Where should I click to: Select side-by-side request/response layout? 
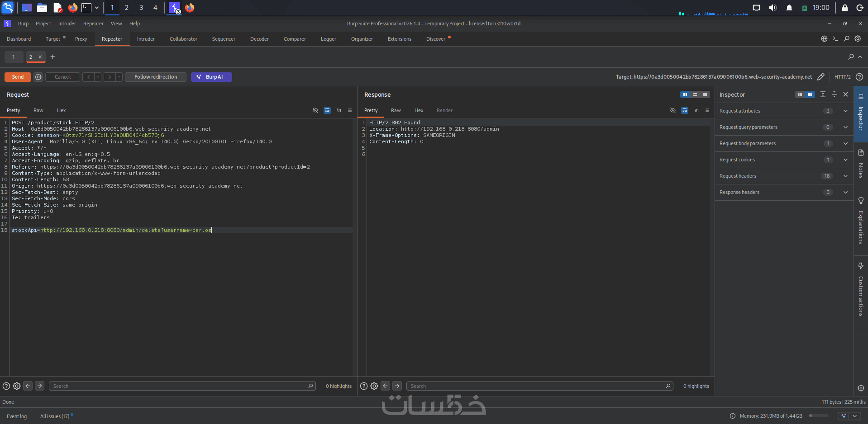click(685, 94)
